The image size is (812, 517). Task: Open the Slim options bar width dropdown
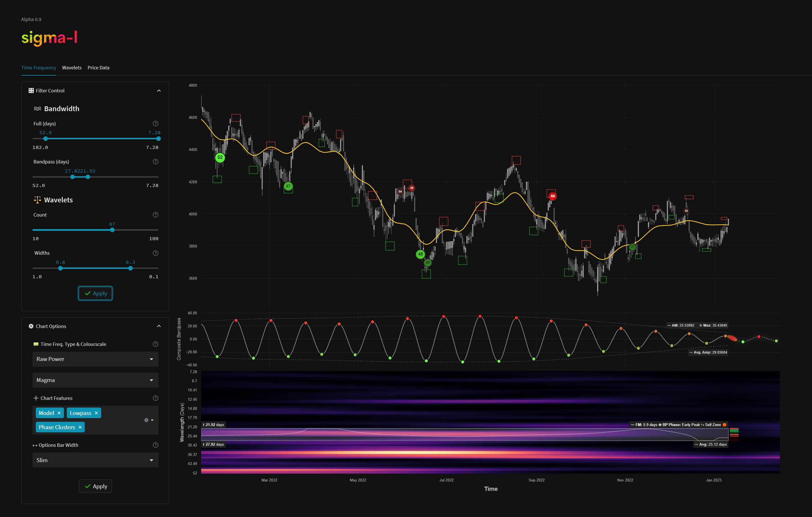tap(95, 460)
